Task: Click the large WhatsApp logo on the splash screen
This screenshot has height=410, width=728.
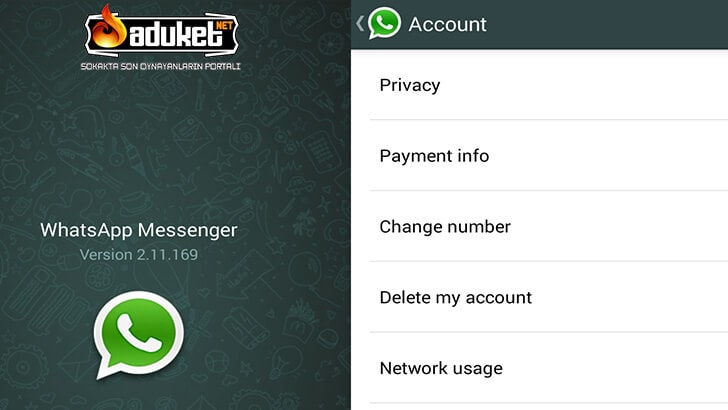Action: pos(139,335)
